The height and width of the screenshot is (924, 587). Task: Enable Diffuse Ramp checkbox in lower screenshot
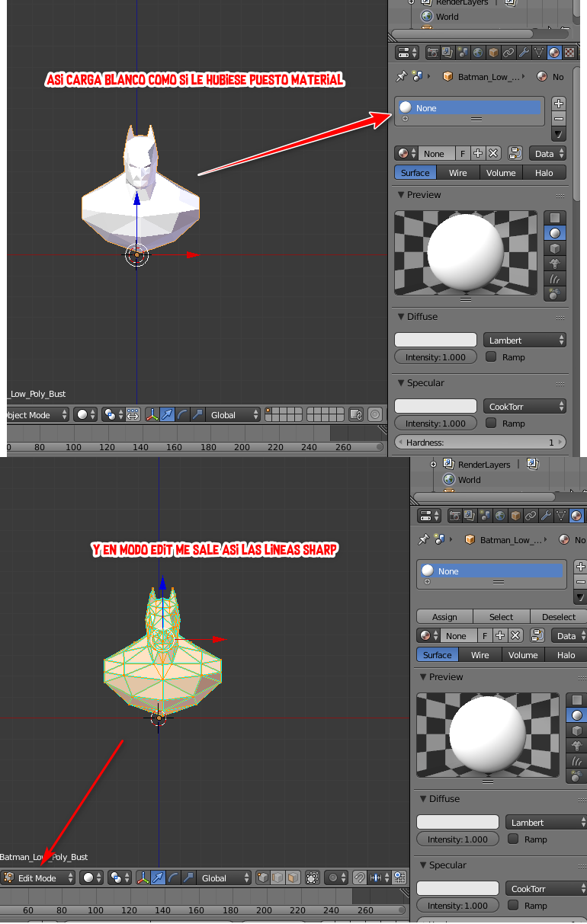pos(513,839)
